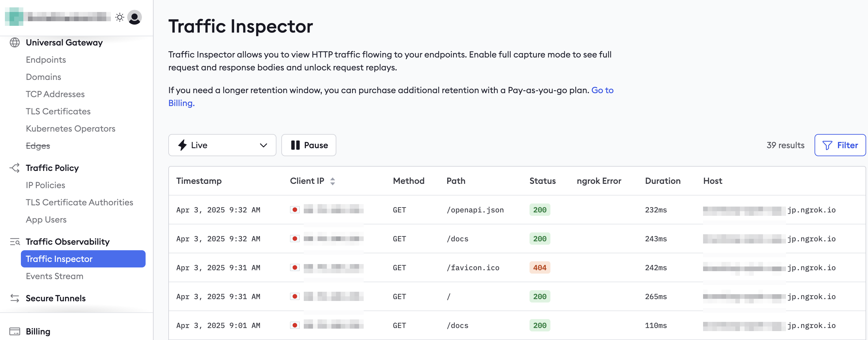868x340 pixels.
Task: Click the 200 status badge for /docs at 9:01
Action: pos(539,325)
